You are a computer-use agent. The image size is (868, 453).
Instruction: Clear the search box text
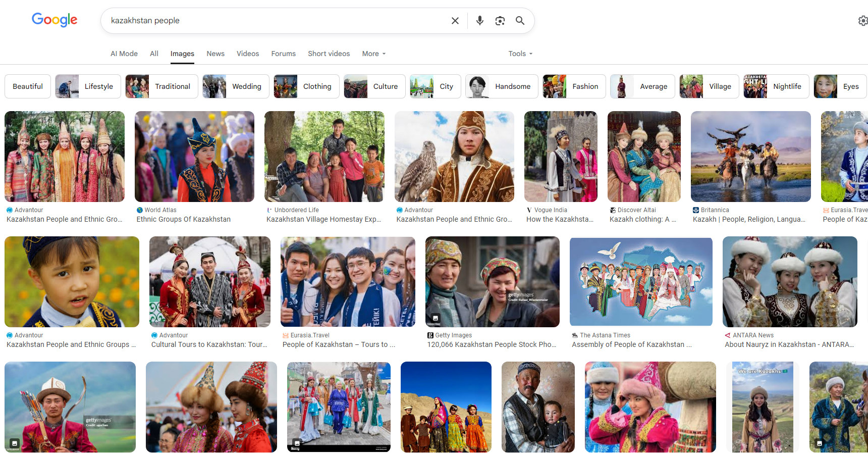coord(455,21)
